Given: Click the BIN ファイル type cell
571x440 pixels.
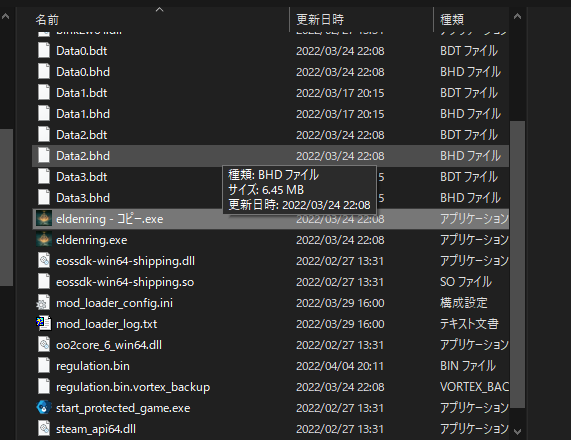Looking at the screenshot, I should [468, 366].
